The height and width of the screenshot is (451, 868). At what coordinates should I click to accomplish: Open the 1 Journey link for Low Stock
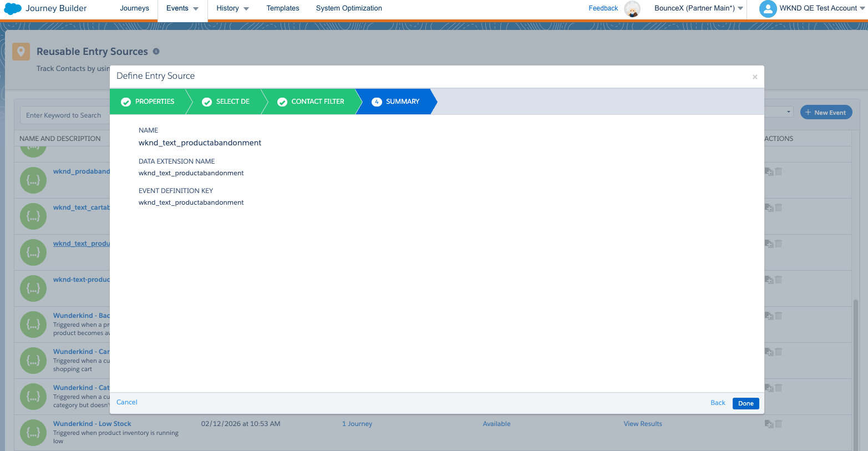click(x=357, y=424)
